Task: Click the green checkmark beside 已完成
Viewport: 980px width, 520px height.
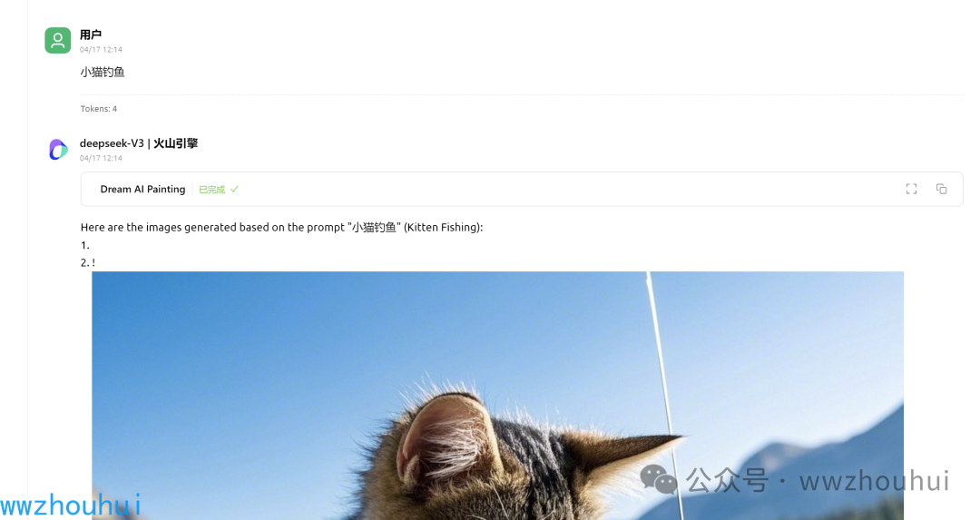Action: coord(234,190)
